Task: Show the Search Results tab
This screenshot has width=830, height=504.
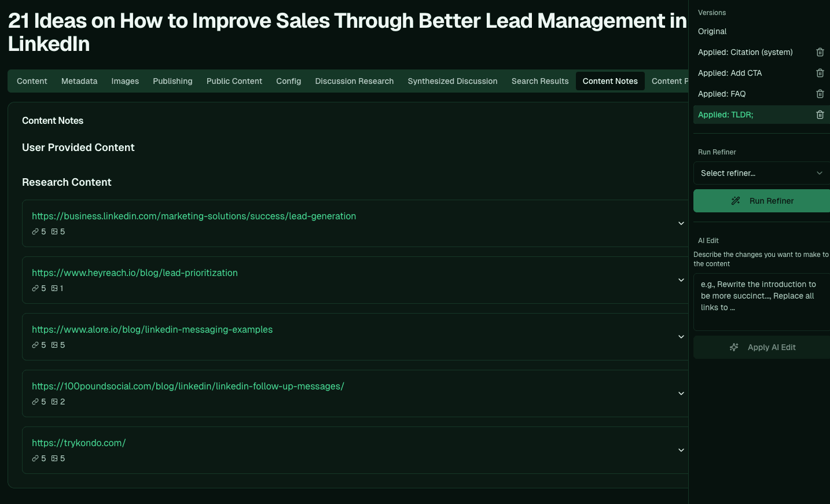Action: [540, 81]
